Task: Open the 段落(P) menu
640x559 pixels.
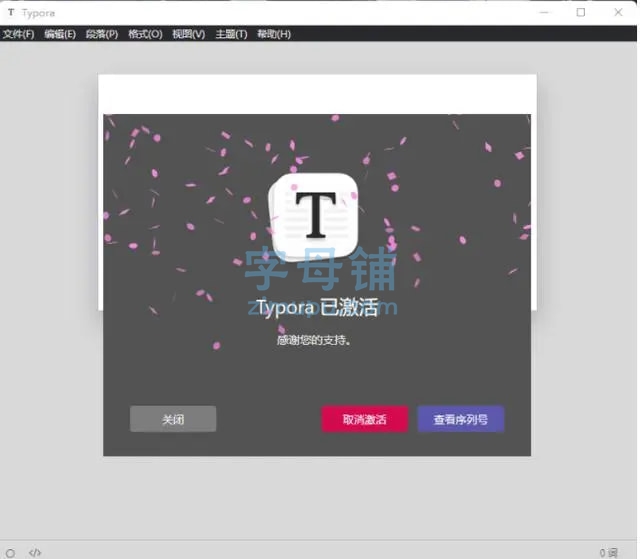Action: pyautogui.click(x=102, y=34)
